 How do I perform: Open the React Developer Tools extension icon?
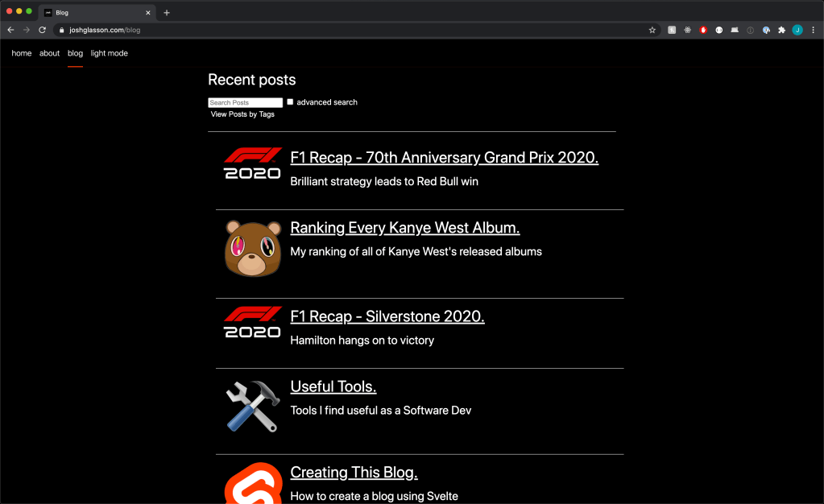[x=688, y=30]
